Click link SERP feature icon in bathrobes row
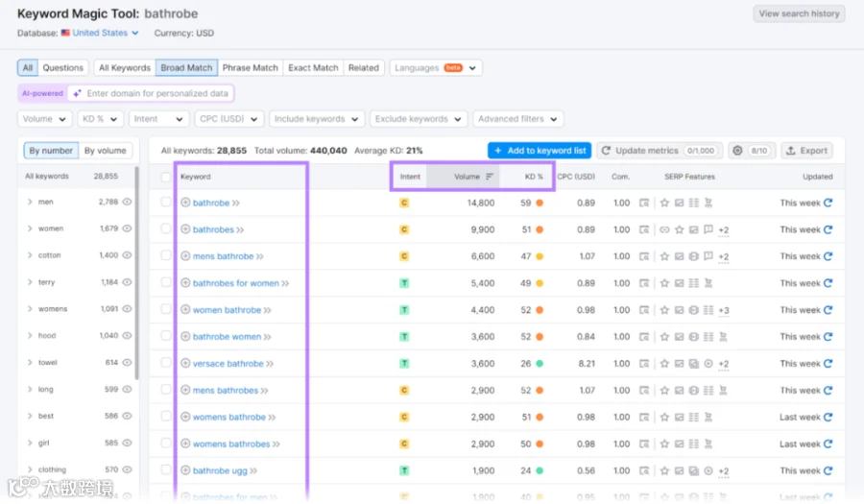This screenshot has width=864, height=504. point(664,229)
